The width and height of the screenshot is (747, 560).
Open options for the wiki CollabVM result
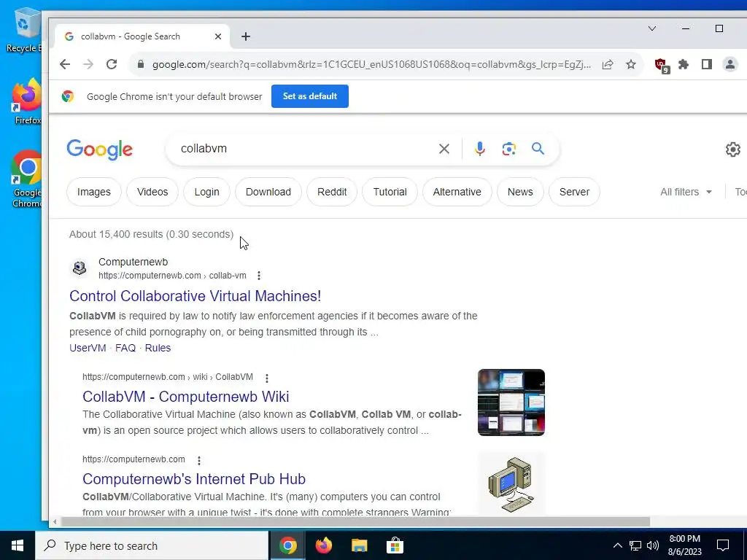click(x=267, y=378)
